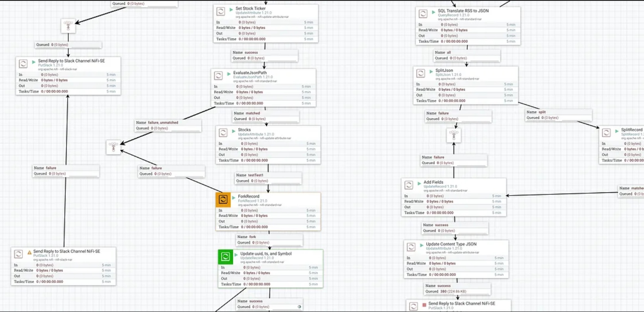Image resolution: width=644 pixels, height=312 pixels.
Task: Select the success connection label below Set Stock Ticker
Action: [265, 55]
